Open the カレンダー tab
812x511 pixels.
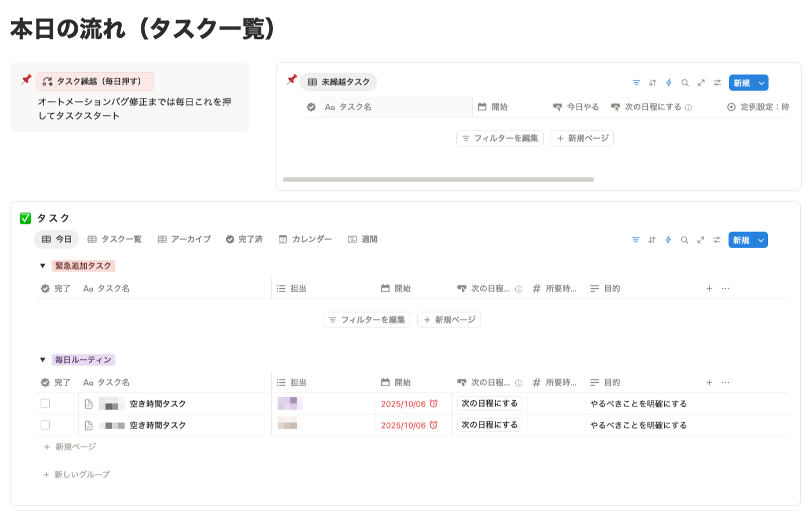click(x=305, y=239)
